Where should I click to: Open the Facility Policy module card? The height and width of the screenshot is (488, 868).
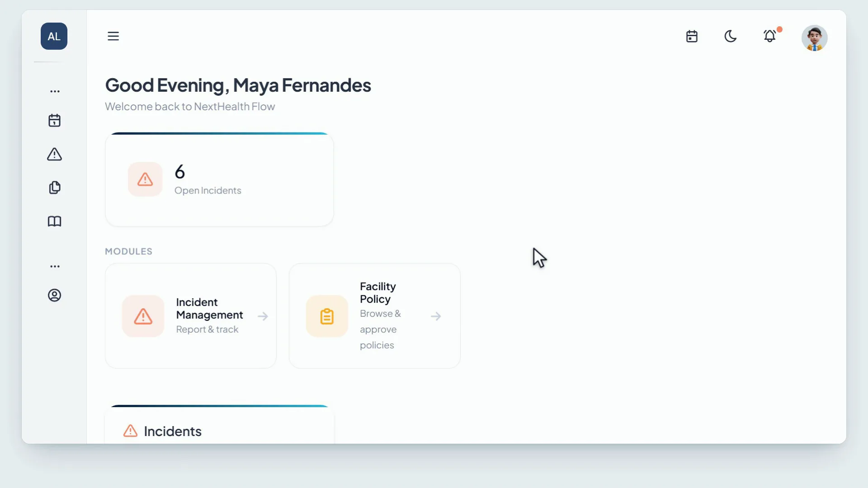click(x=375, y=316)
